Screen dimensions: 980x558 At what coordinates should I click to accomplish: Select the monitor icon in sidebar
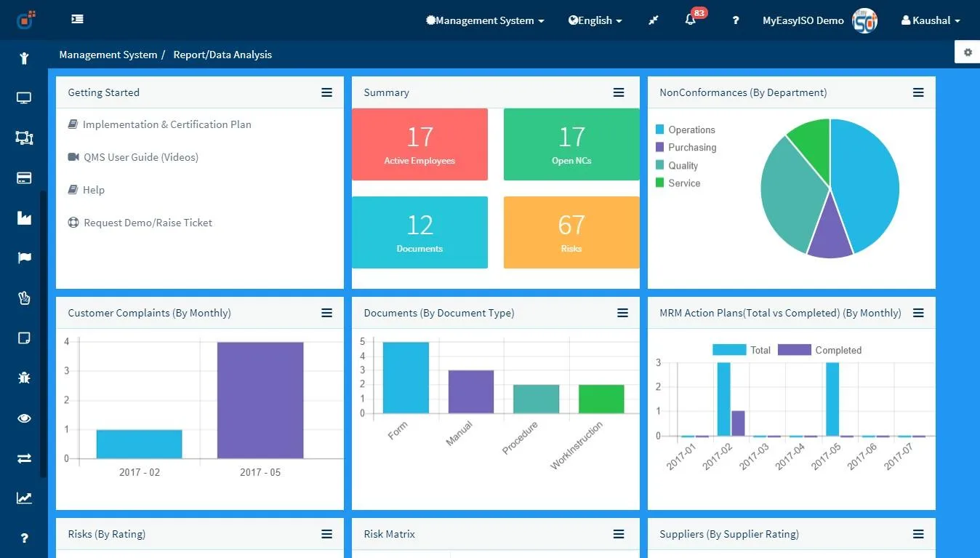(24, 97)
